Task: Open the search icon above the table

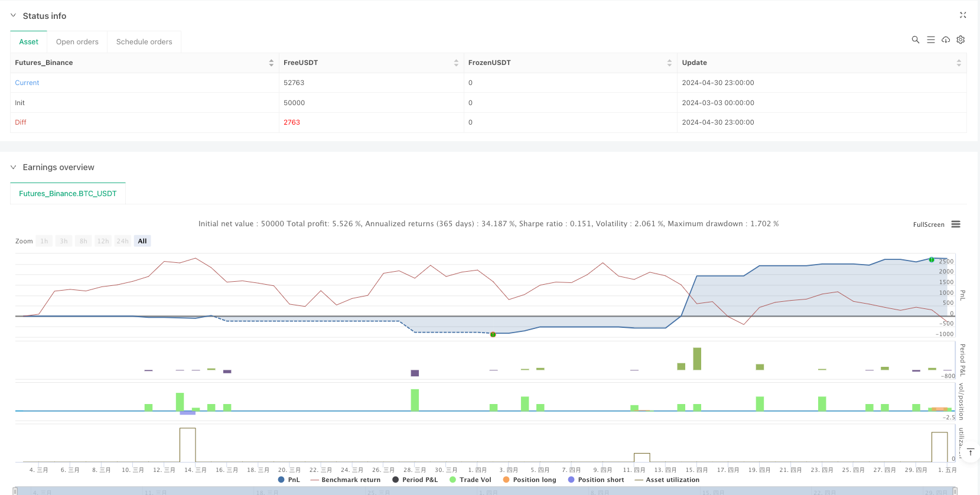Action: [x=915, y=40]
